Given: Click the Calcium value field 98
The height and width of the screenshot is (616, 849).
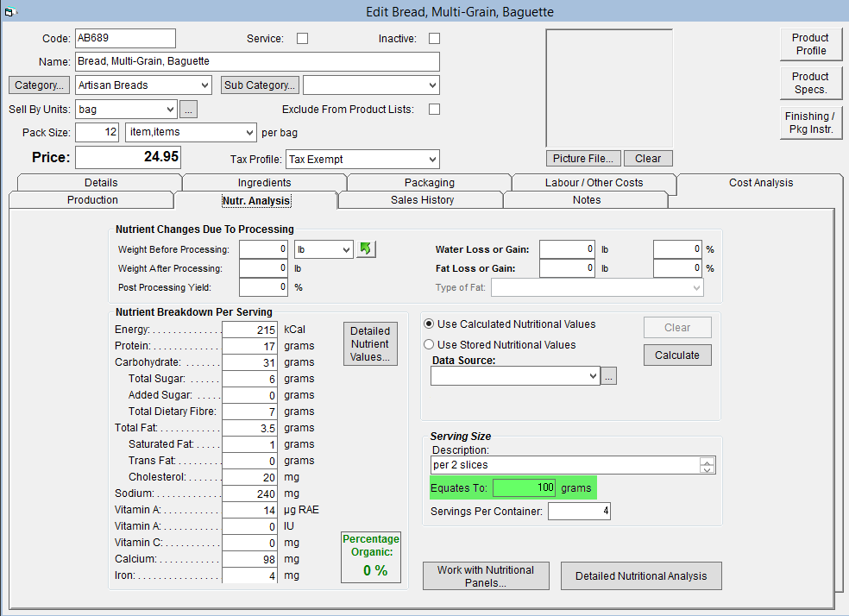Looking at the screenshot, I should 249,559.
